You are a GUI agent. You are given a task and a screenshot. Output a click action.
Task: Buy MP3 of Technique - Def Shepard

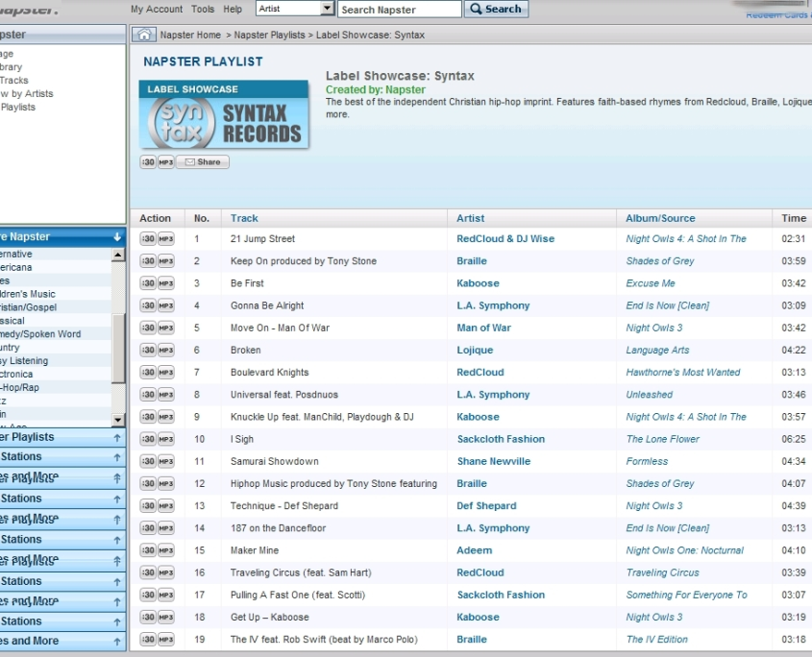pos(165,506)
